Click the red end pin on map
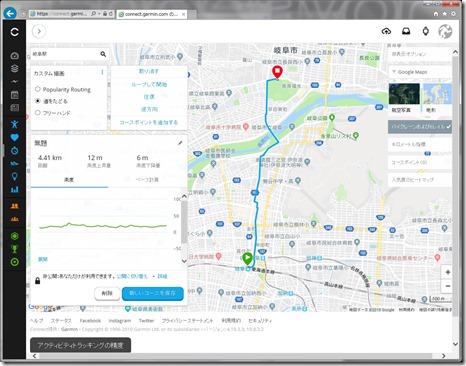 pos(277,72)
